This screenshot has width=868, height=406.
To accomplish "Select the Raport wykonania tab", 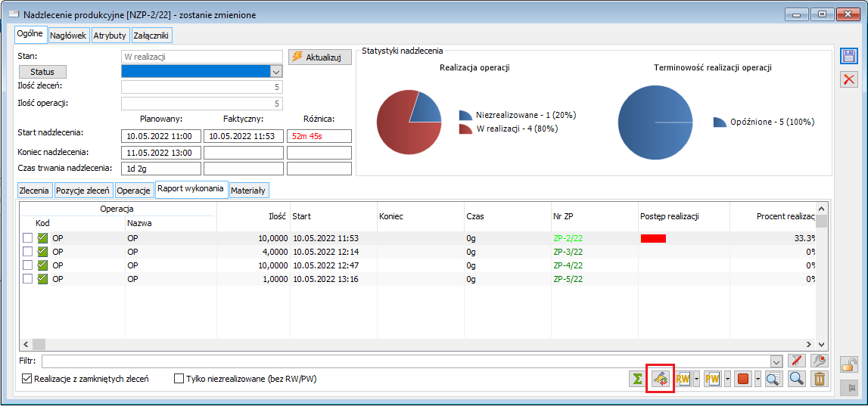I will 191,188.
